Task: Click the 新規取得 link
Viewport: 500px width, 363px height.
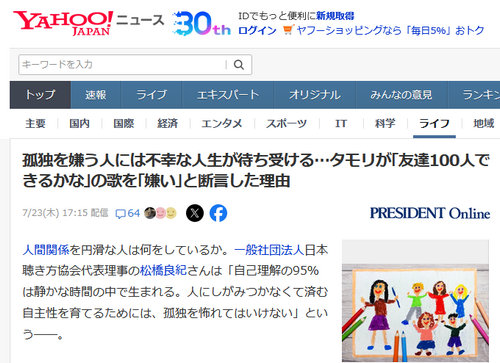Action: click(335, 16)
